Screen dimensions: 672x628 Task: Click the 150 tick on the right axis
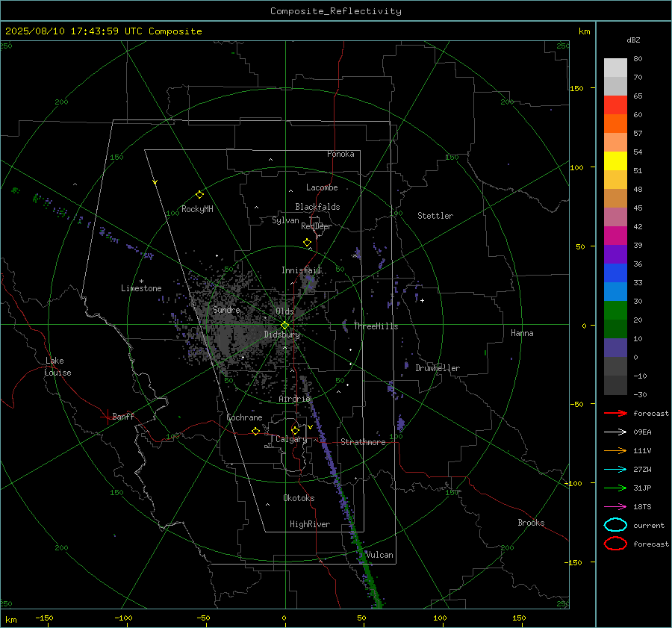coord(577,88)
